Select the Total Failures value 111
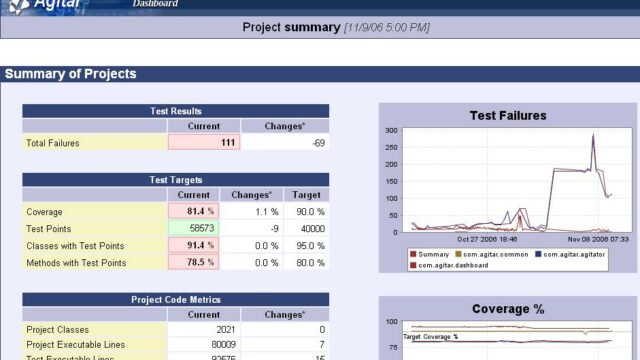The height and width of the screenshot is (360, 640). tap(204, 142)
